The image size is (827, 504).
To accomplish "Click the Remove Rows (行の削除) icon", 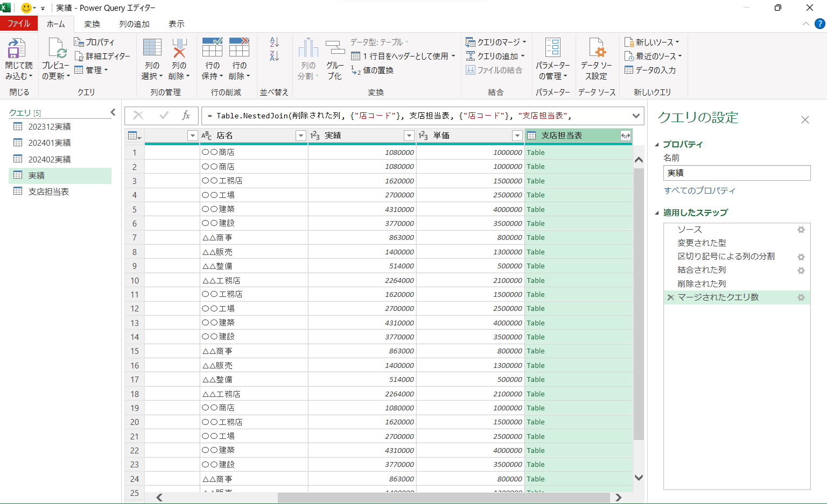I will pyautogui.click(x=239, y=47).
